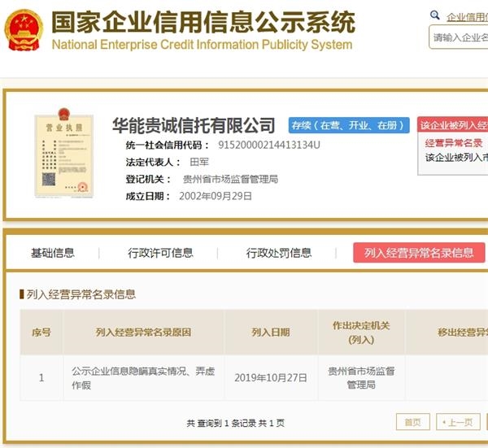Viewport: 488px width, 448px height.
Task: Click company name 华能贵诚信托有限公司
Action: pyautogui.click(x=194, y=125)
